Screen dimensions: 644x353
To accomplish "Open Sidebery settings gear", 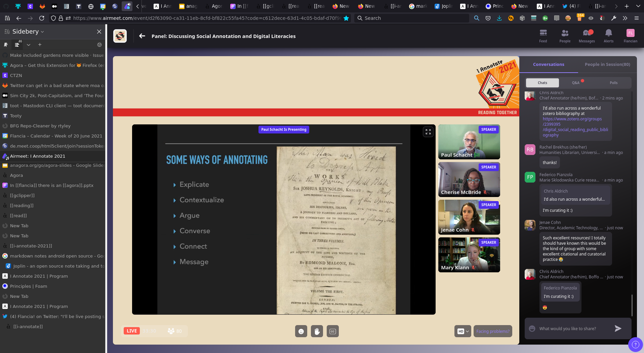I will click(99, 45).
